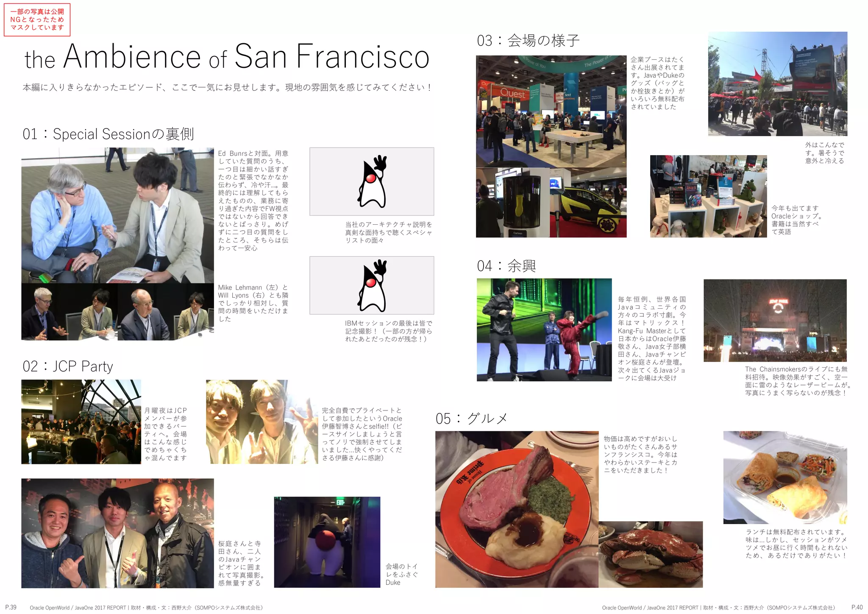Click the caption '会場のトイレをふさぐ Duke'

pyautogui.click(x=401, y=574)
